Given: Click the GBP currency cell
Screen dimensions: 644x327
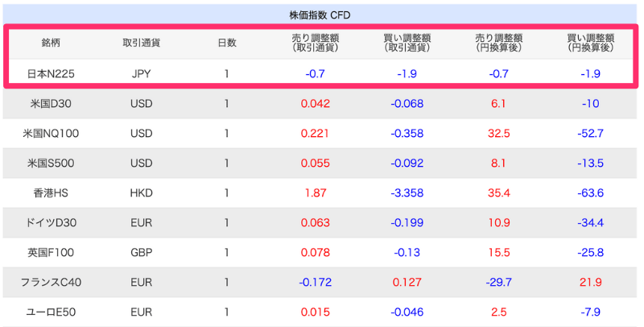Looking at the screenshot, I should (x=141, y=253).
